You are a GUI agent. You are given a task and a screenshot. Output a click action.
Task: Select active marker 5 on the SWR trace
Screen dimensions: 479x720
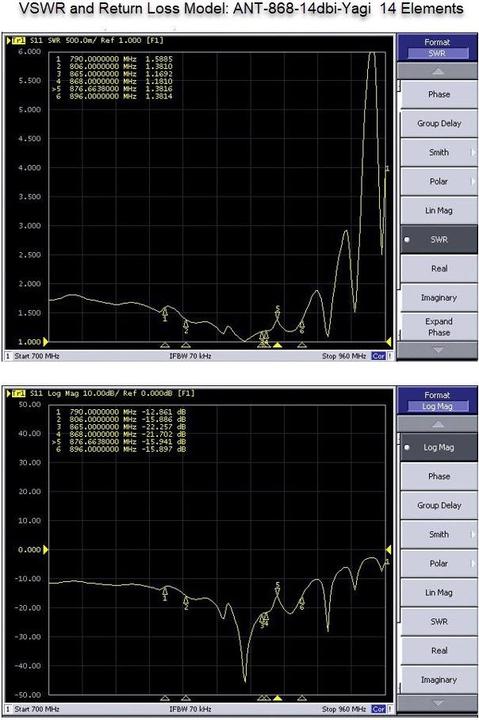277,312
